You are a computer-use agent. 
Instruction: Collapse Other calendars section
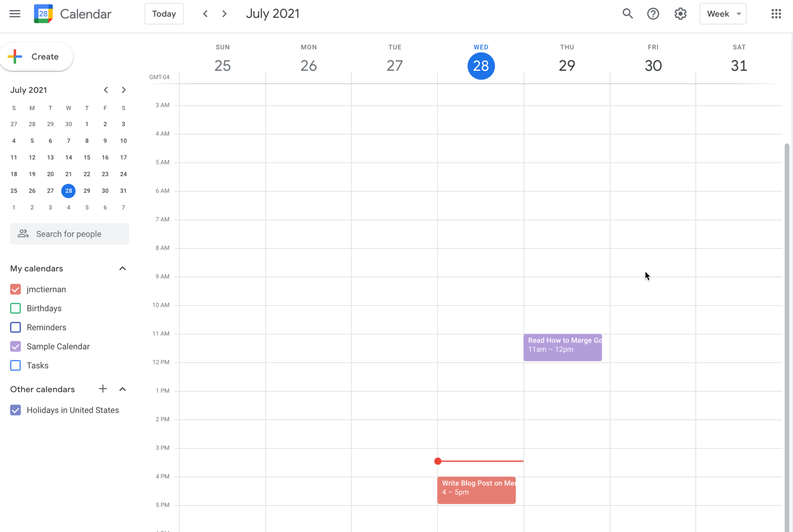[122, 389]
